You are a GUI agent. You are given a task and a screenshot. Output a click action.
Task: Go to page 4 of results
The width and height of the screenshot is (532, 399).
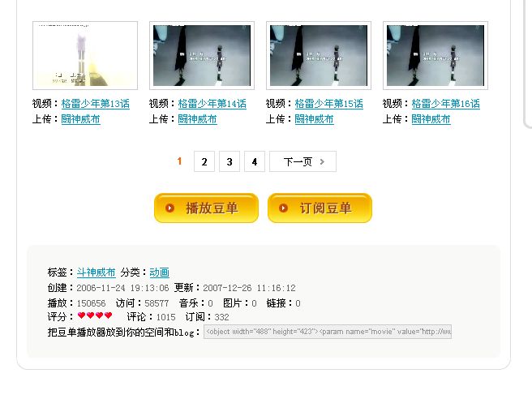(x=255, y=161)
